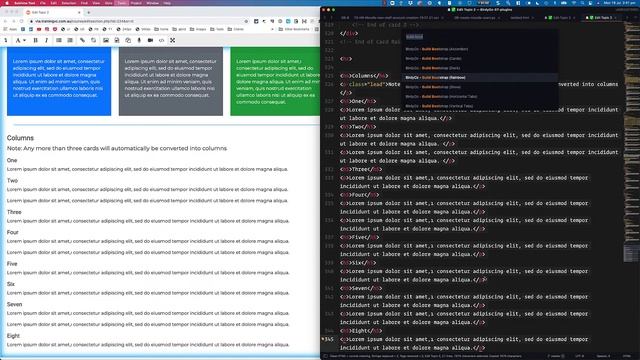Open the paragraph styles dropdown
The width and height of the screenshot is (640, 360).
(20, 40)
